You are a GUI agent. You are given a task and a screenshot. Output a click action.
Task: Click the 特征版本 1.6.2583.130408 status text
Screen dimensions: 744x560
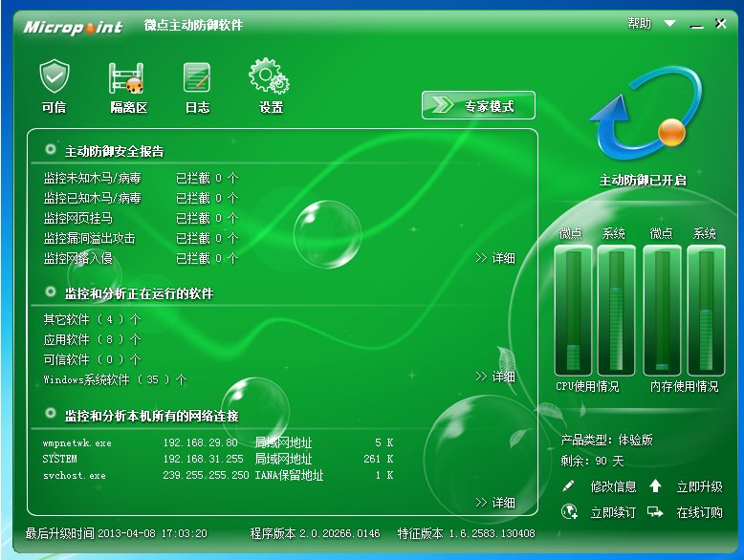click(466, 533)
